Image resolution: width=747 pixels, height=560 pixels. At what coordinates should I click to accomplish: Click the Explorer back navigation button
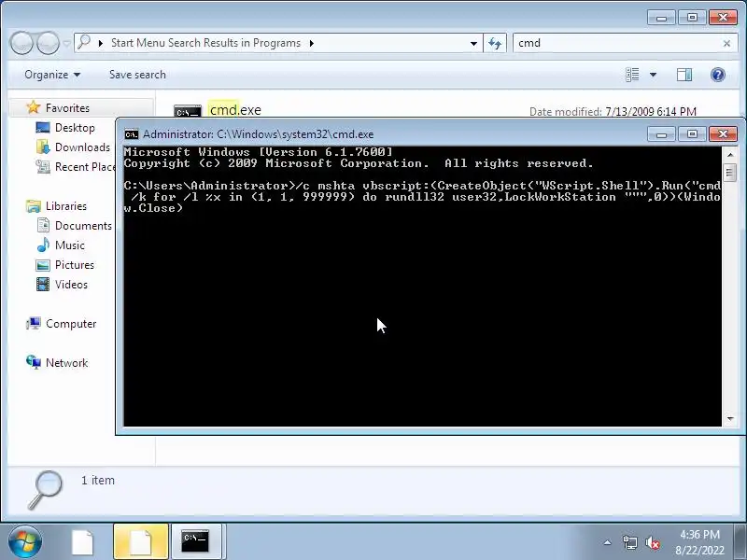pos(21,43)
